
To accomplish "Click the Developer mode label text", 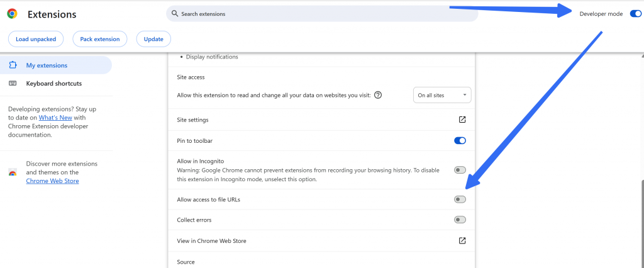I will click(x=601, y=14).
